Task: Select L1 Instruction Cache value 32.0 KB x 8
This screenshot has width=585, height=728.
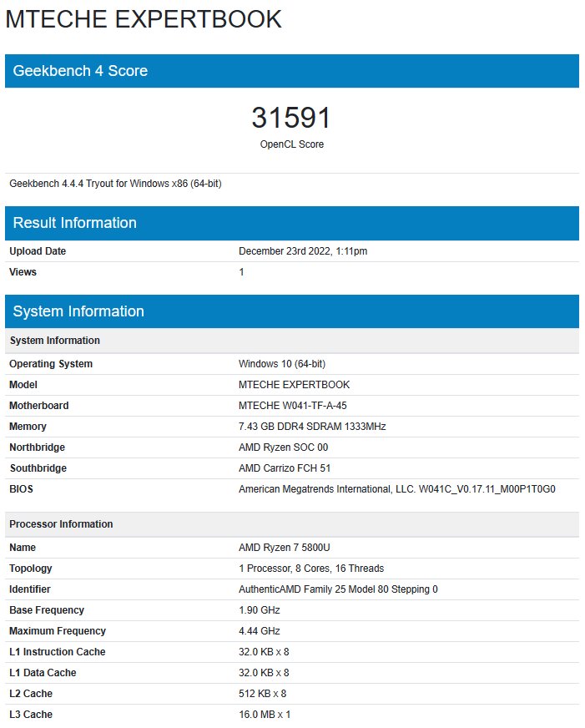Action: (264, 652)
